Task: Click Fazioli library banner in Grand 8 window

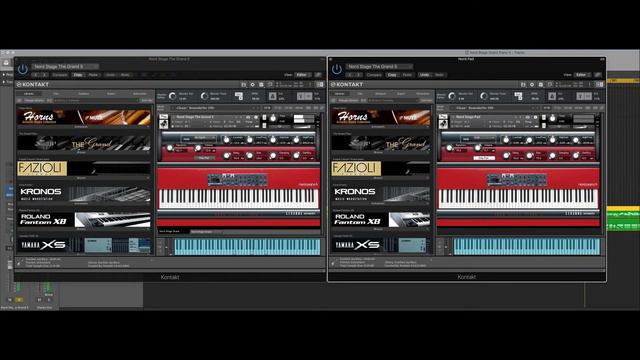Action: [84, 169]
